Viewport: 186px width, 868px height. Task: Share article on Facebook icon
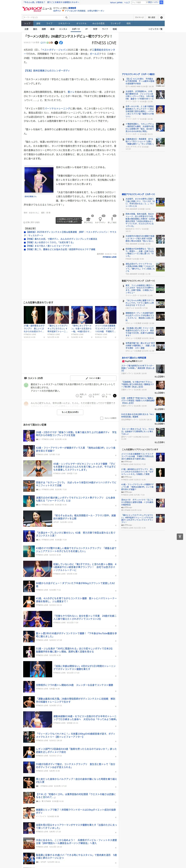coord(61,43)
